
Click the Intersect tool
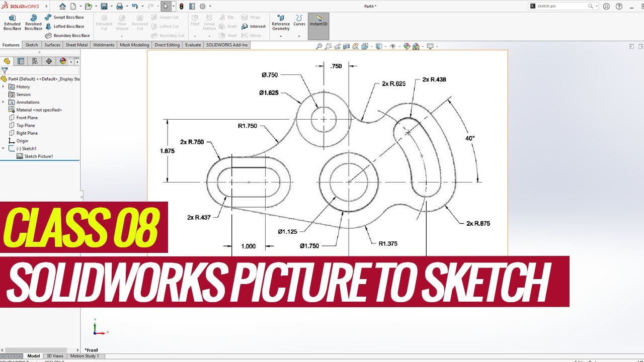click(x=254, y=26)
